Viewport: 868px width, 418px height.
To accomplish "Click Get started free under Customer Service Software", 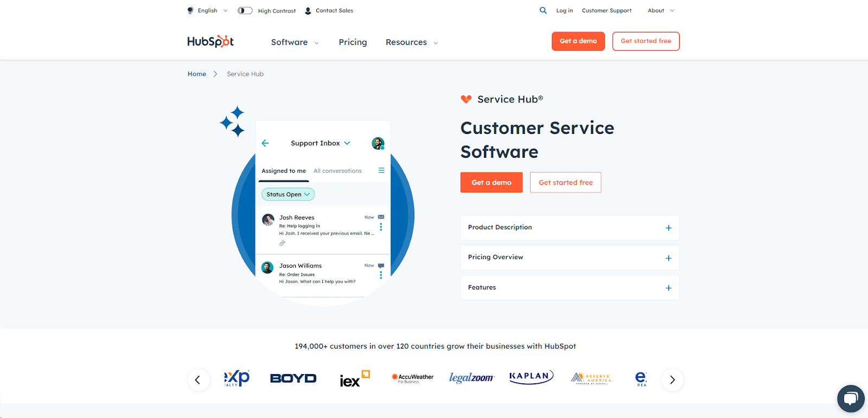I will click(566, 183).
